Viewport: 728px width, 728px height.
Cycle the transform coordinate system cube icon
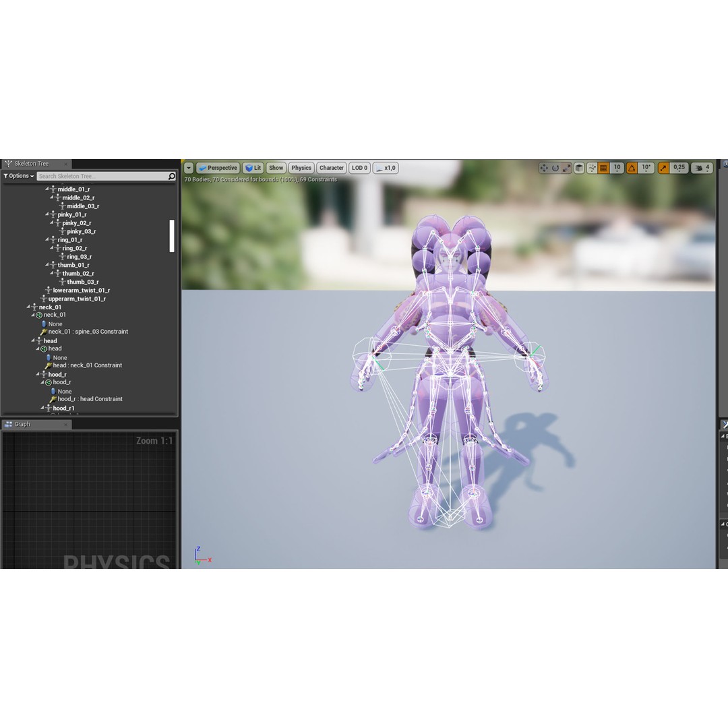pyautogui.click(x=579, y=168)
